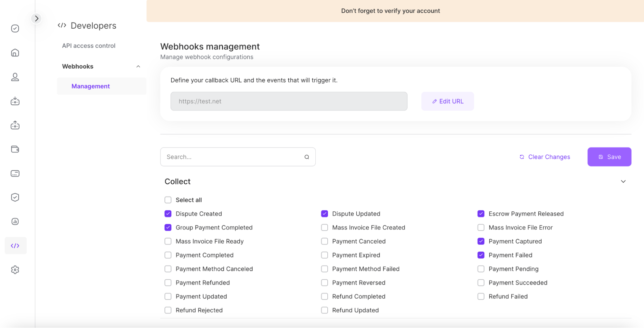Viewport: 644px width, 328px height.
Task: Open the Developers code icon in sidebar
Action: click(x=15, y=246)
